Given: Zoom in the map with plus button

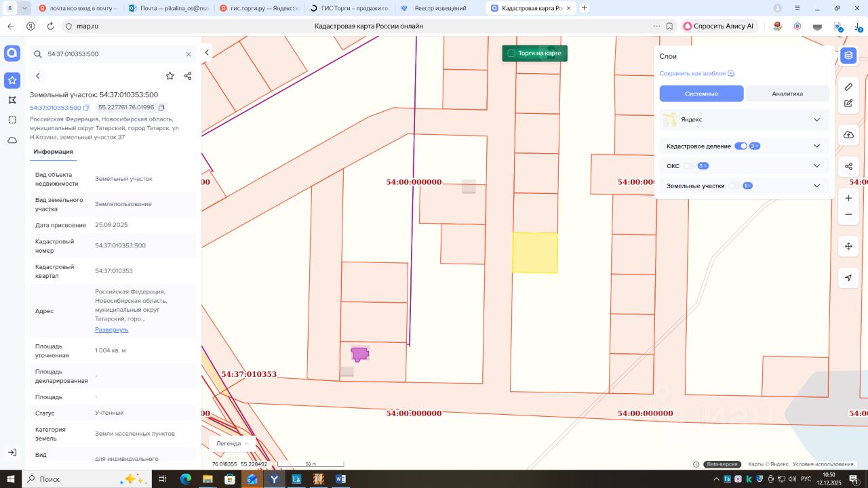Looking at the screenshot, I should [x=848, y=198].
